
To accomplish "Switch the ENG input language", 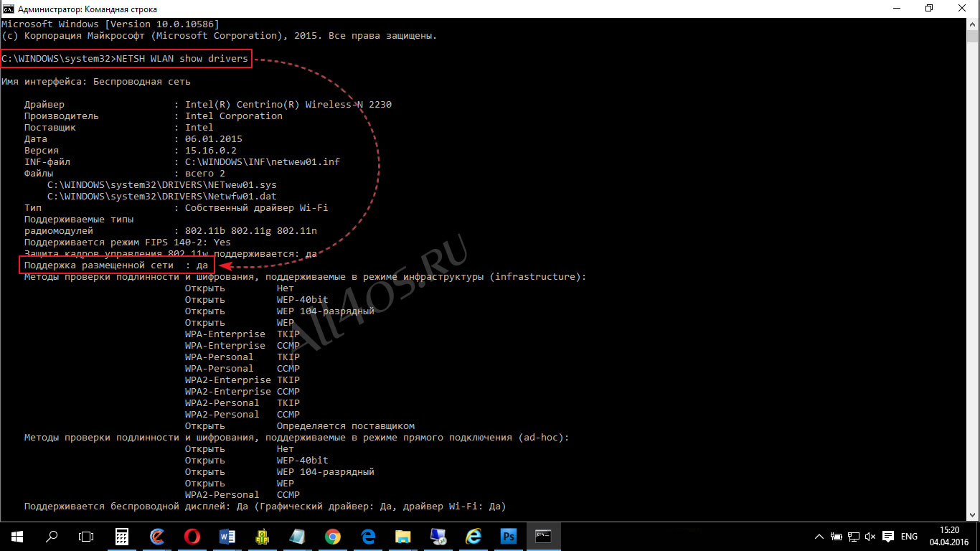I will pyautogui.click(x=909, y=537).
